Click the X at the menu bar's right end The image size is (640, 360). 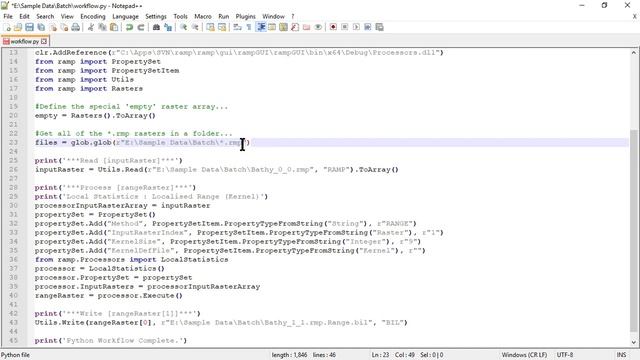pyautogui.click(x=635, y=16)
